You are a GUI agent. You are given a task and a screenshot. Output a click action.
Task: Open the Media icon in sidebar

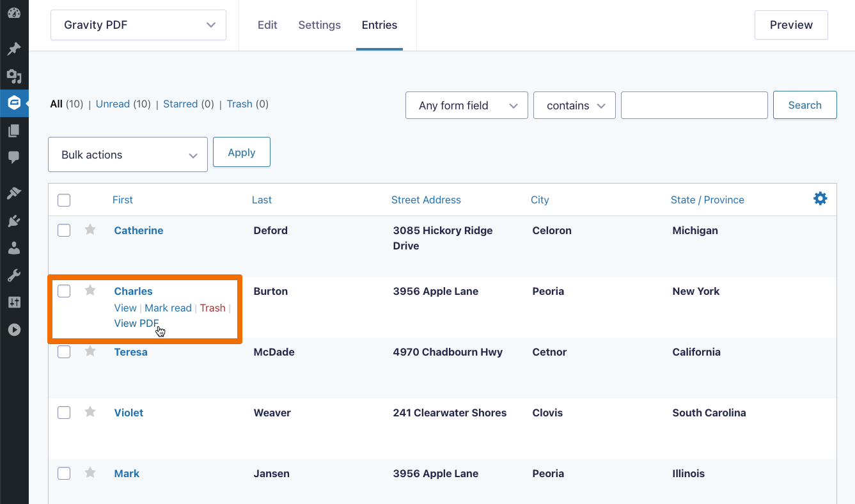[x=14, y=77]
